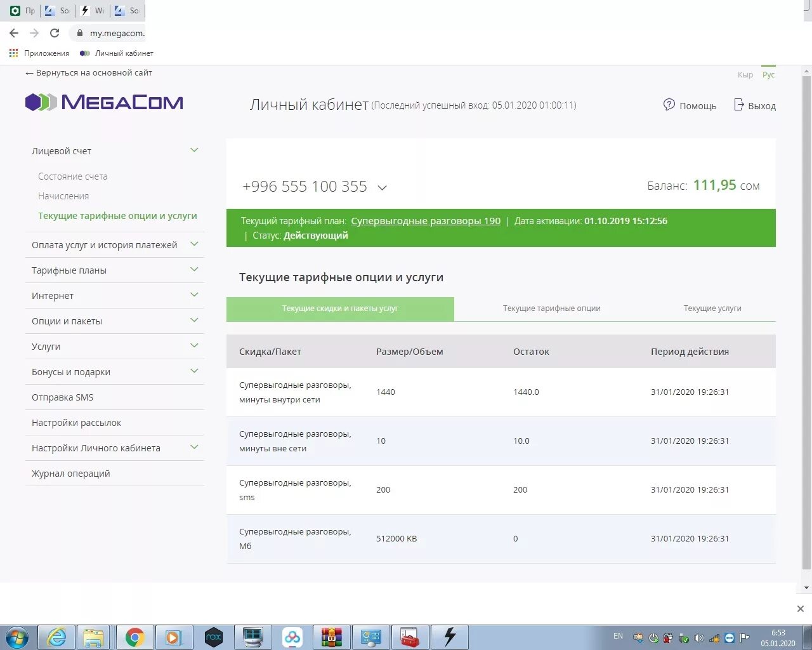Open Журнал операций in sidebar
The width and height of the screenshot is (812, 650).
tap(71, 474)
